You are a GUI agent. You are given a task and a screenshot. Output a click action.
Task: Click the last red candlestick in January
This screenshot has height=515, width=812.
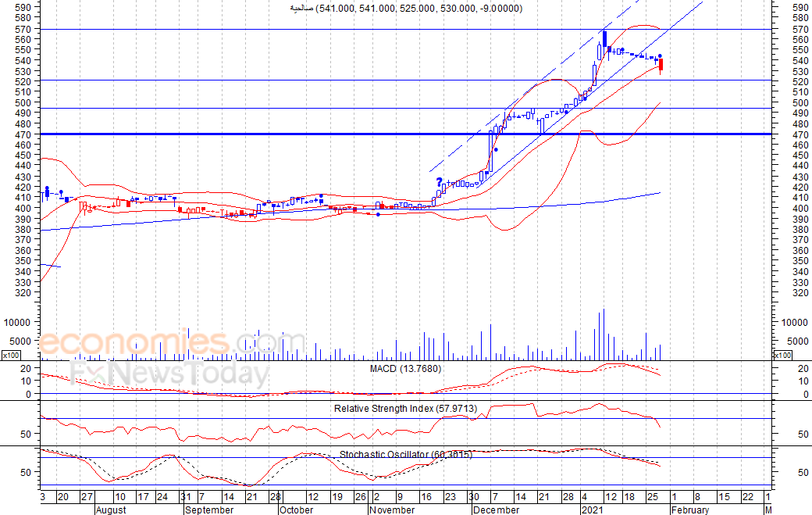tap(661, 66)
